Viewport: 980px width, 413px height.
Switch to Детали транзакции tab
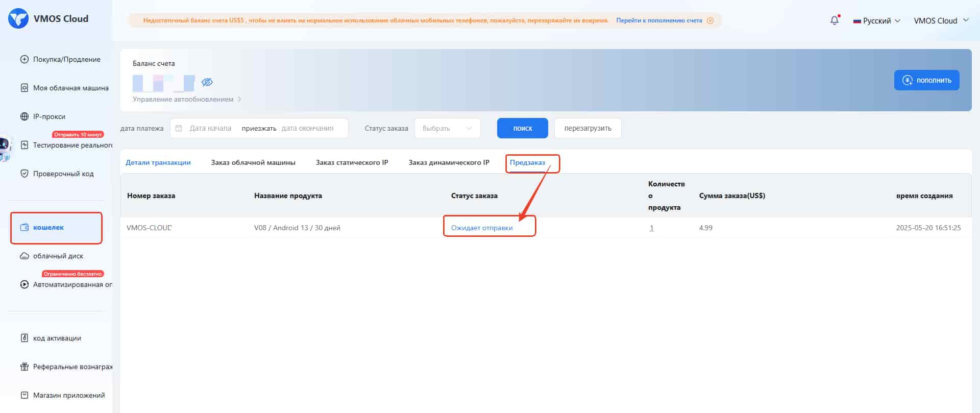pos(158,162)
